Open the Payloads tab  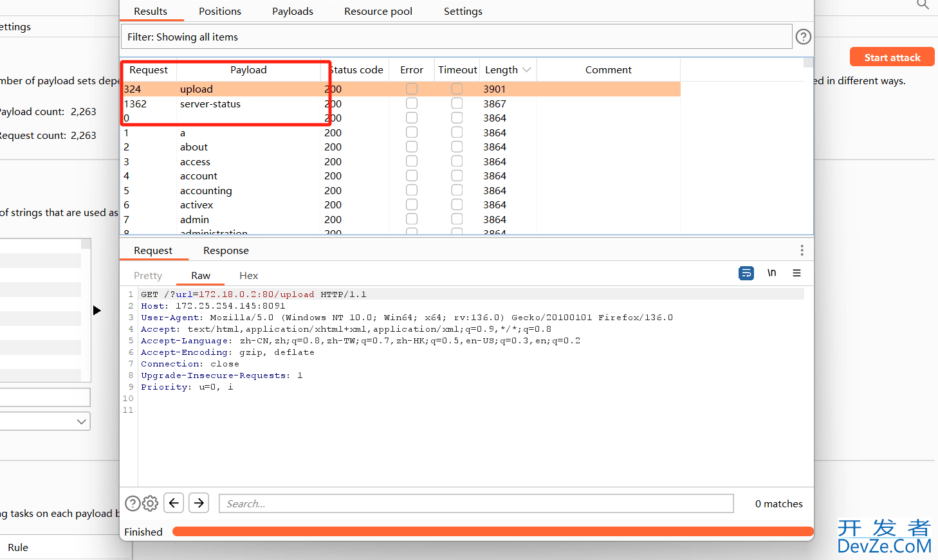pos(293,11)
